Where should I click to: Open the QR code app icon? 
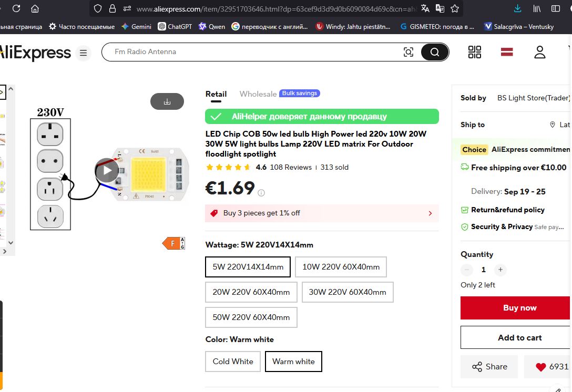(x=474, y=52)
